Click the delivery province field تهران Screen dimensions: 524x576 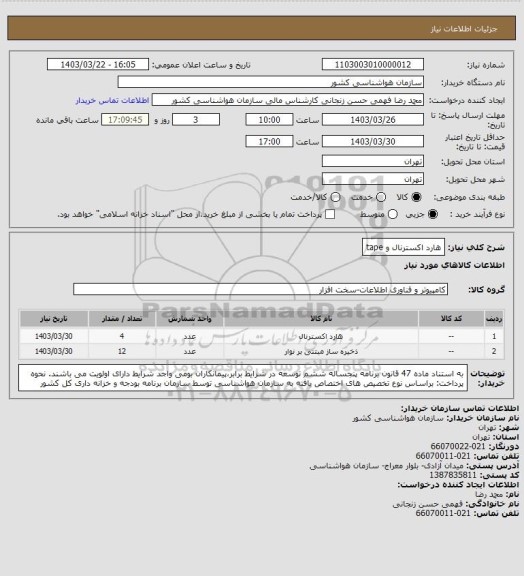[373, 161]
